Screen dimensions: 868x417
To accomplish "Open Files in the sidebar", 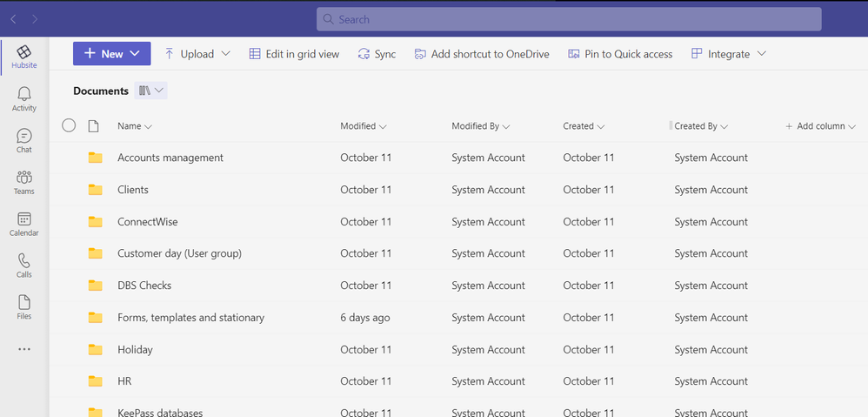I will (24, 307).
